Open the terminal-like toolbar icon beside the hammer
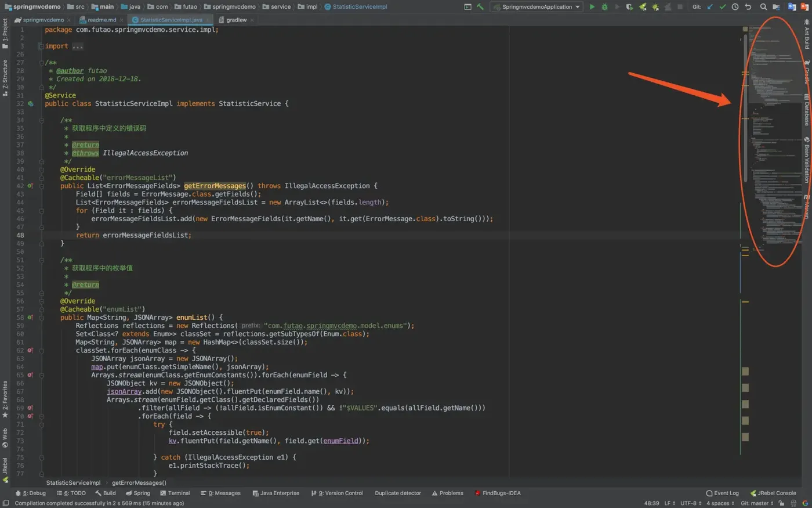 [x=467, y=7]
